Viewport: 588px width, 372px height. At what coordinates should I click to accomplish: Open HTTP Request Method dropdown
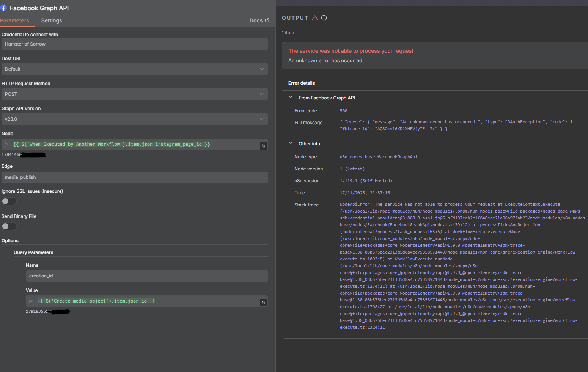tap(134, 94)
